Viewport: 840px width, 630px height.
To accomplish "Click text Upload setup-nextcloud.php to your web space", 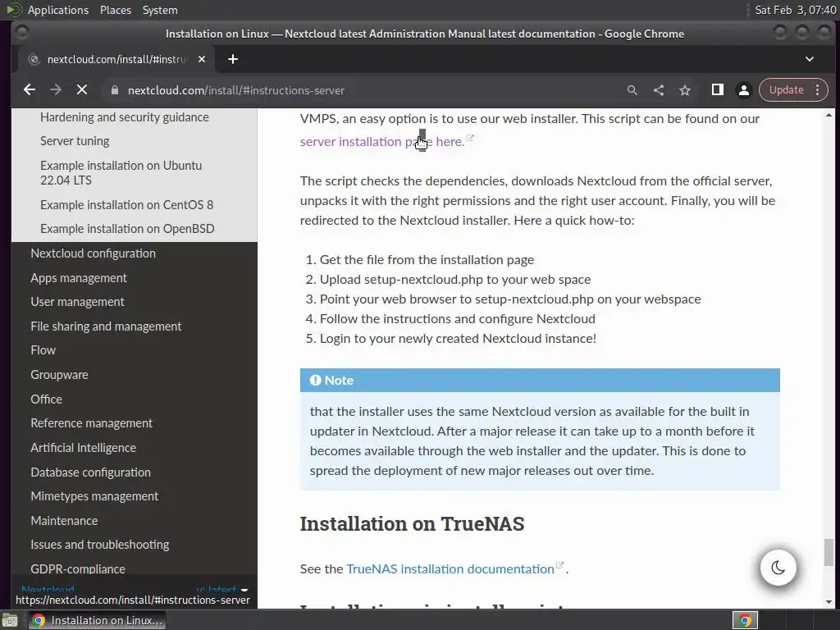I will tap(454, 280).
